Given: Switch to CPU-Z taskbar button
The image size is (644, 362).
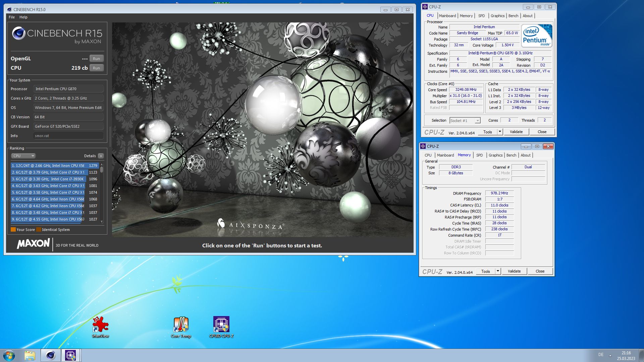Looking at the screenshot, I should (x=70, y=355).
